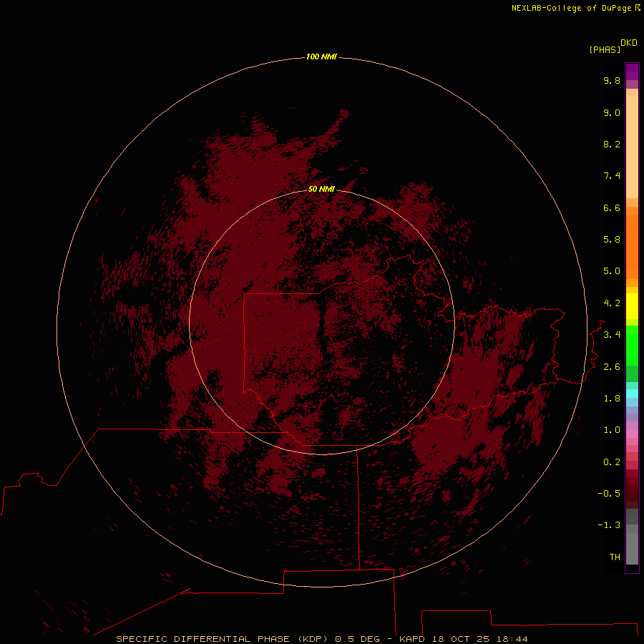Image resolution: width=644 pixels, height=644 pixels.
Task: Click the TH legend label
Action: [615, 557]
